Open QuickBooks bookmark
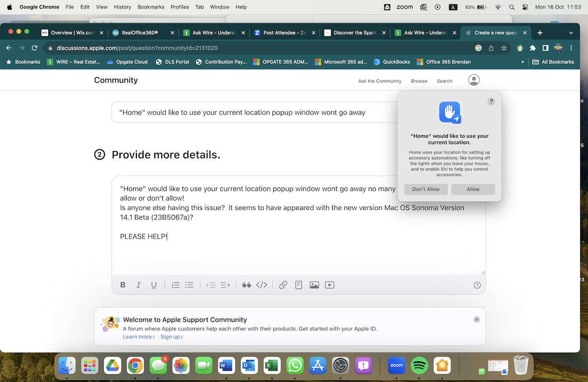This screenshot has height=382, width=588. click(391, 62)
